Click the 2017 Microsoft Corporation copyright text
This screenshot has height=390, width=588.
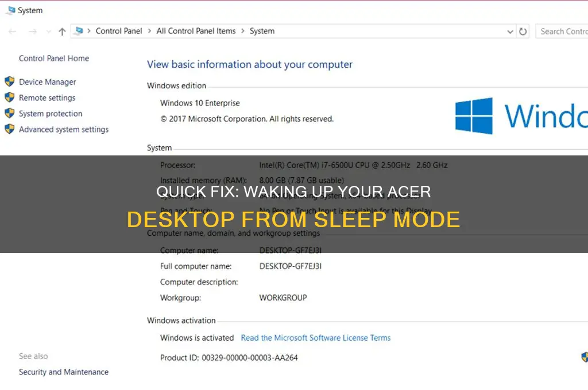(247, 119)
